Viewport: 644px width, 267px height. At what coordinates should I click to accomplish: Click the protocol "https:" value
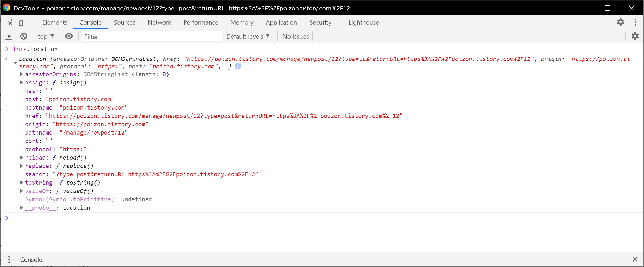73,149
